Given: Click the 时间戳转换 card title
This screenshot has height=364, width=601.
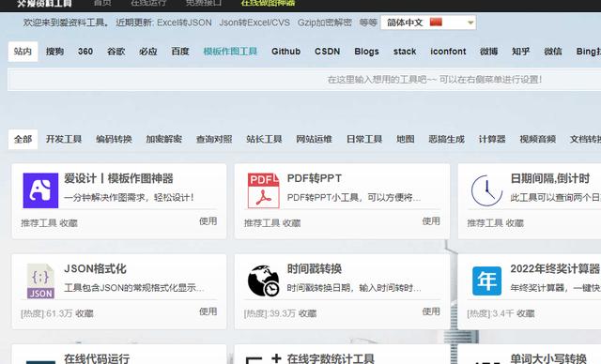Looking at the screenshot, I should click(x=315, y=268).
